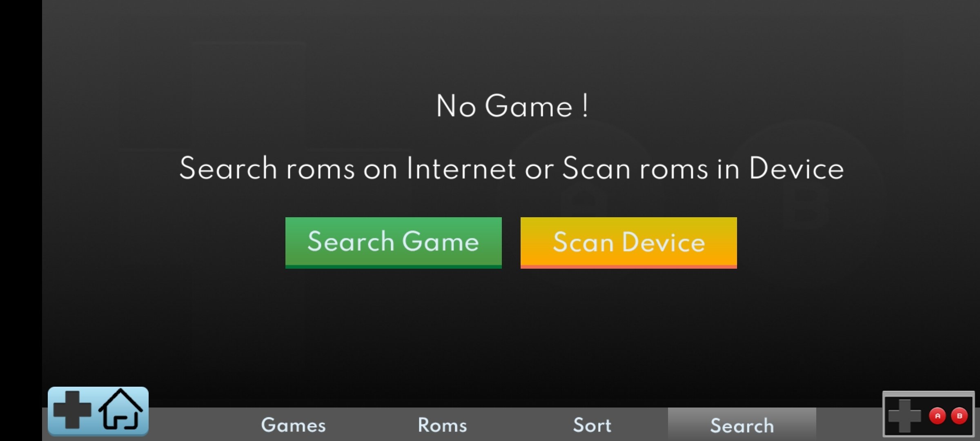Switch to the Roms tab
Image resolution: width=980 pixels, height=441 pixels.
[443, 425]
